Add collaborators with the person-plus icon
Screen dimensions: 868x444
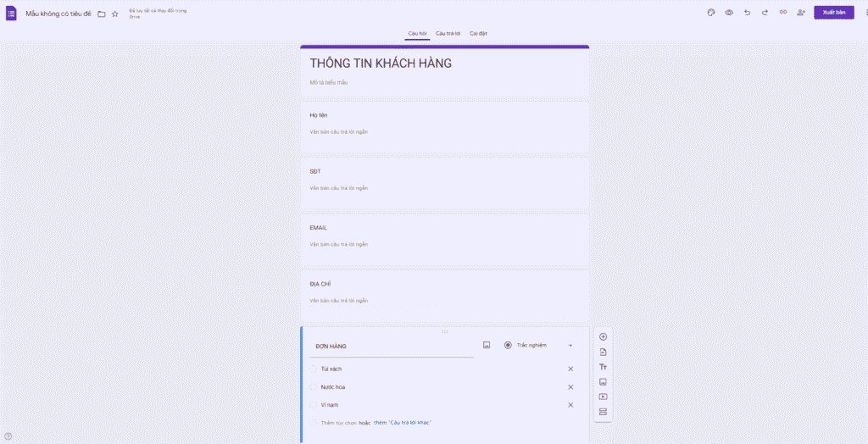800,13
